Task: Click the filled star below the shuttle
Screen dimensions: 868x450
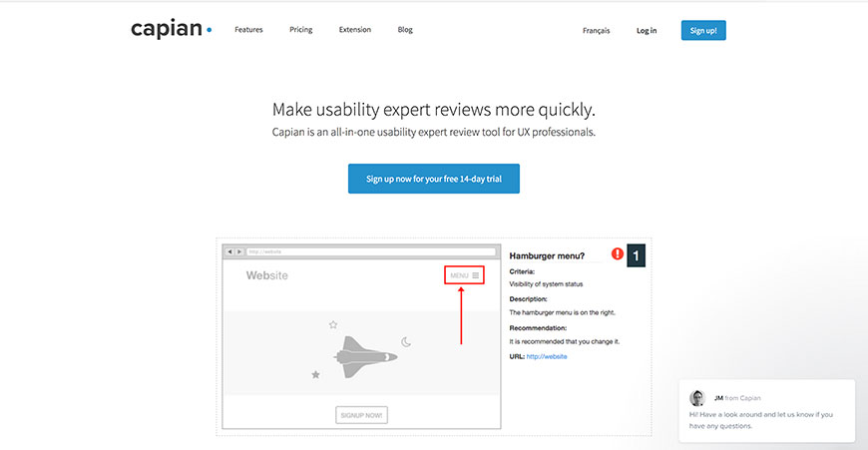Action: pyautogui.click(x=316, y=374)
